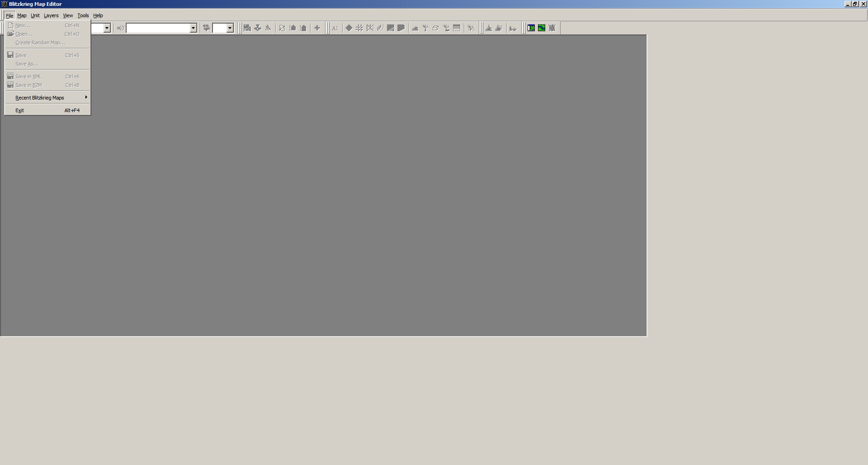Screen dimensions: 868x465
Task: Choose Save in BZM menu entry
Action: click(47, 85)
